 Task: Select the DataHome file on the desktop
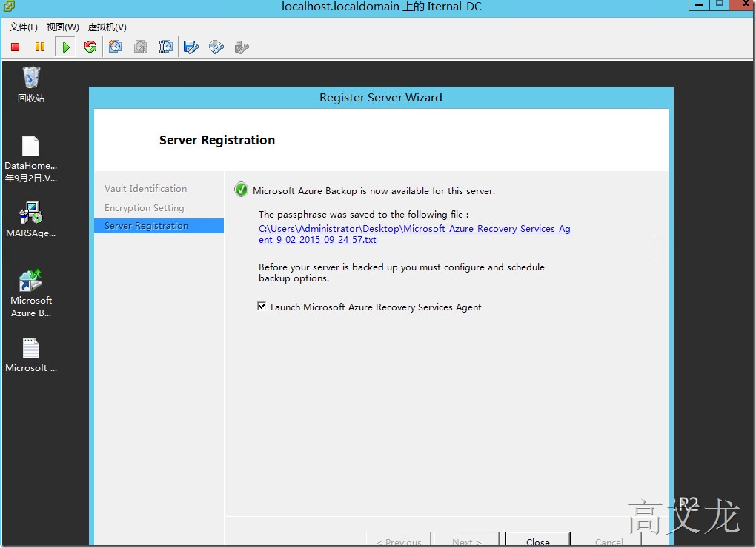click(x=31, y=159)
